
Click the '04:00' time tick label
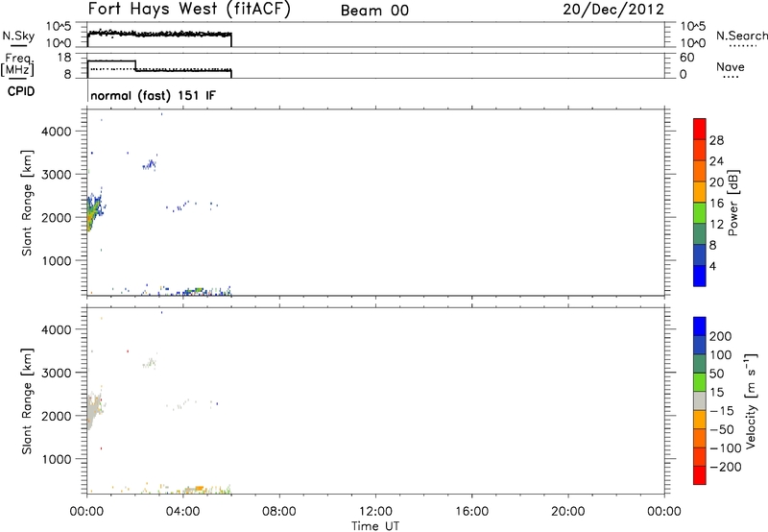tap(183, 512)
